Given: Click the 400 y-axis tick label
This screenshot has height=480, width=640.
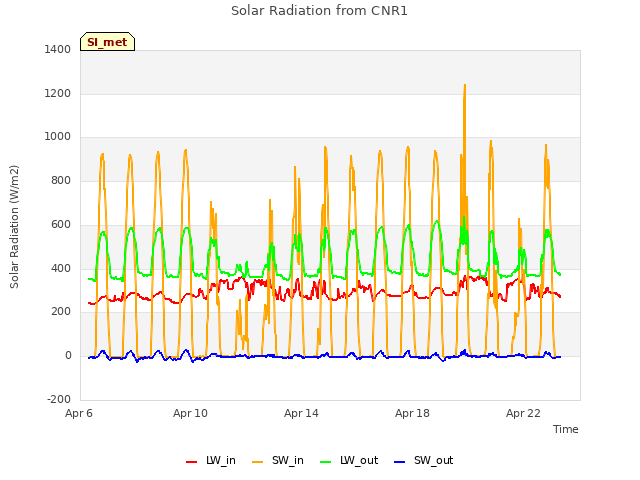Looking at the screenshot, I should [x=61, y=268].
